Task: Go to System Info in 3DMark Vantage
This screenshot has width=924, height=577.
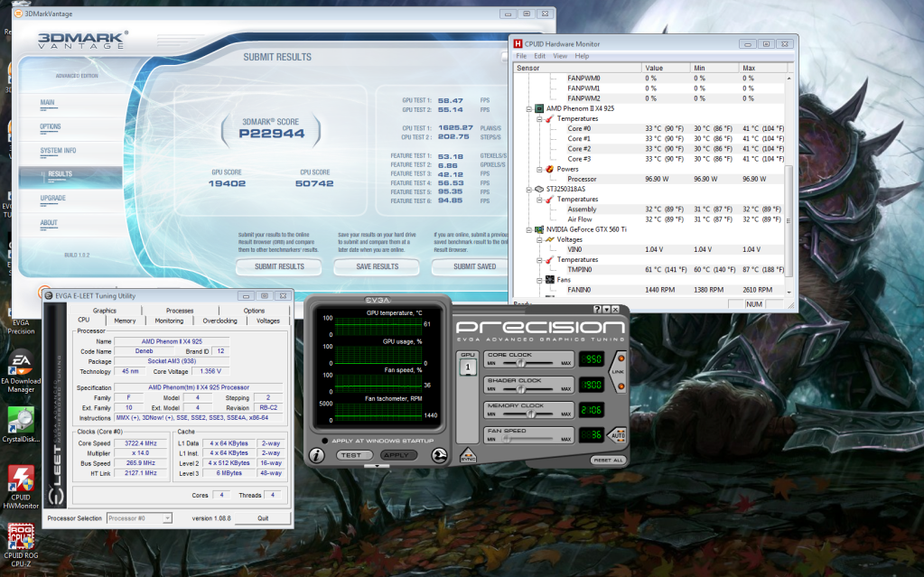Action: point(59,150)
